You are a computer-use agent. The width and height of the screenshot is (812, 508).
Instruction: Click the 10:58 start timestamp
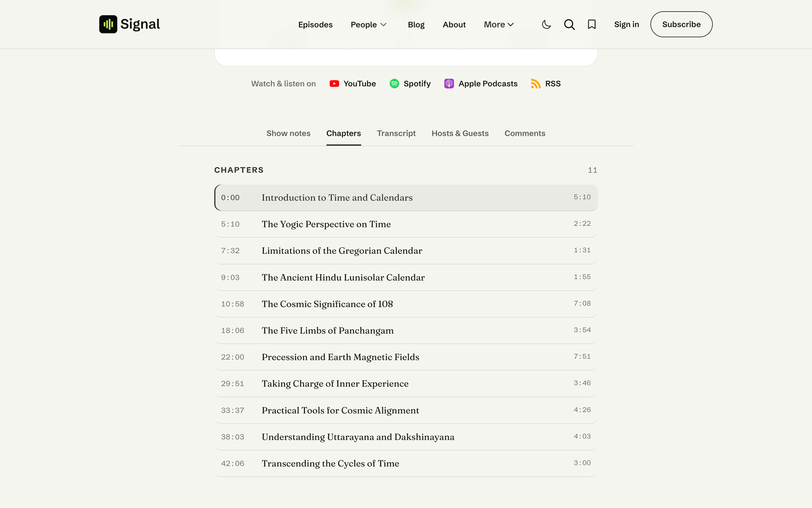pos(233,304)
